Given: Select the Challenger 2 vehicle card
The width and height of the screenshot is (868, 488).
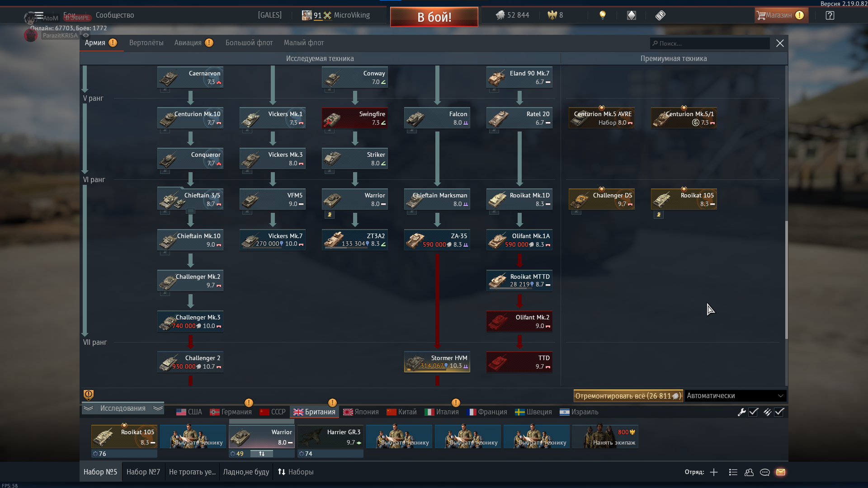Looking at the screenshot, I should [x=190, y=362].
